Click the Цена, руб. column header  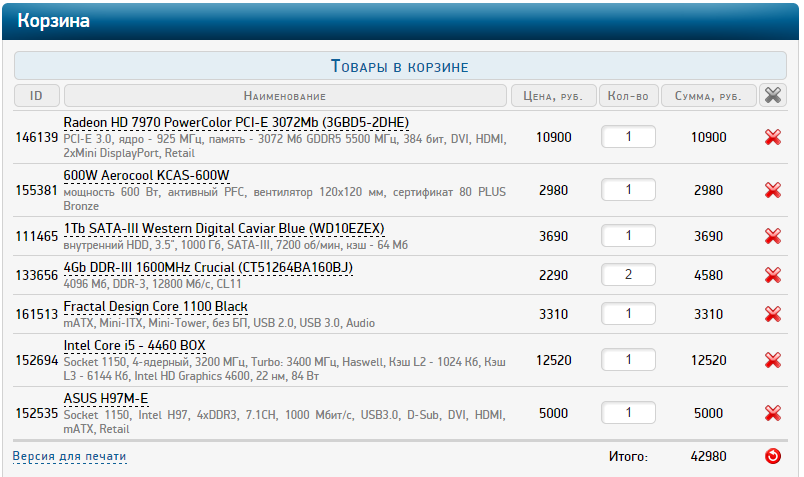point(552,96)
